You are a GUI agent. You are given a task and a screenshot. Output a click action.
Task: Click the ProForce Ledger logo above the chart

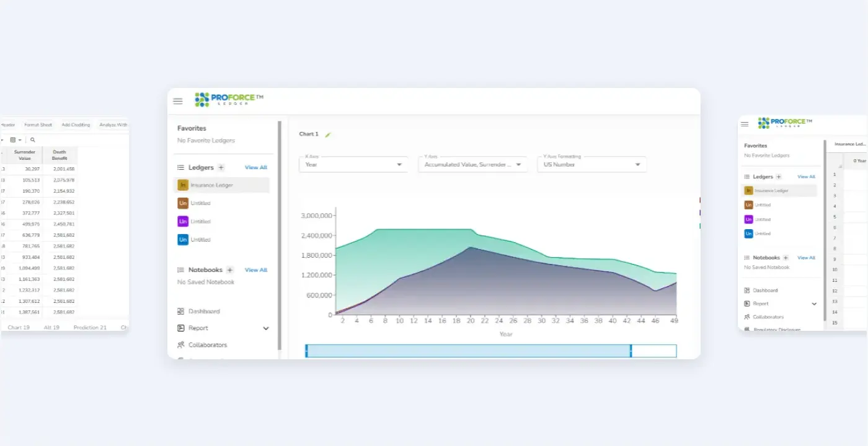click(x=229, y=100)
